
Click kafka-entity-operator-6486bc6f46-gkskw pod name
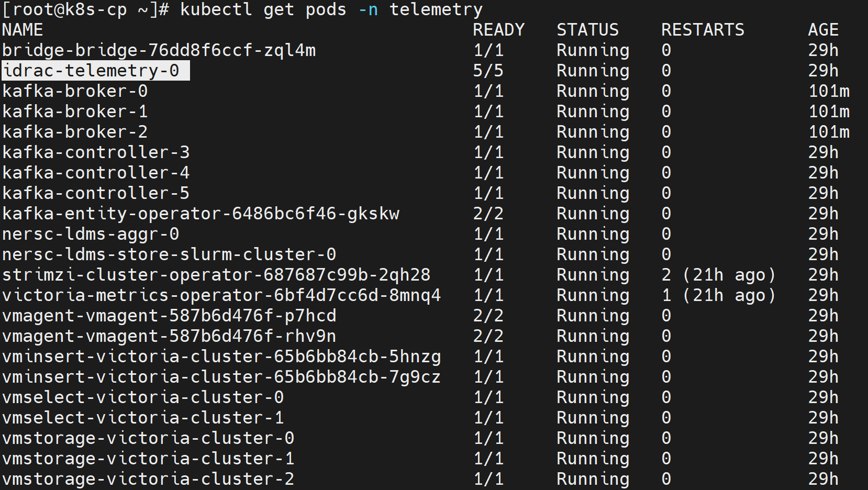tap(201, 214)
